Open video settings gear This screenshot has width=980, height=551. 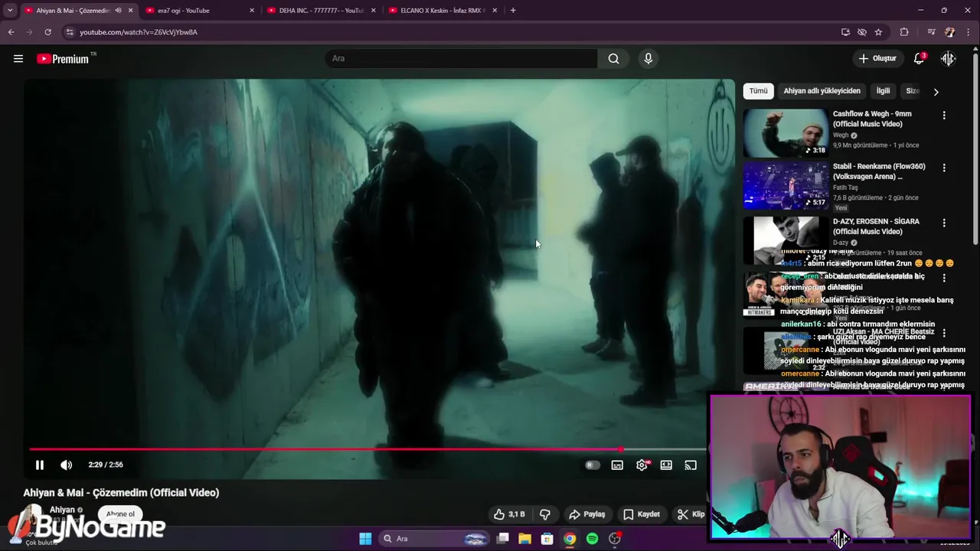[642, 465]
